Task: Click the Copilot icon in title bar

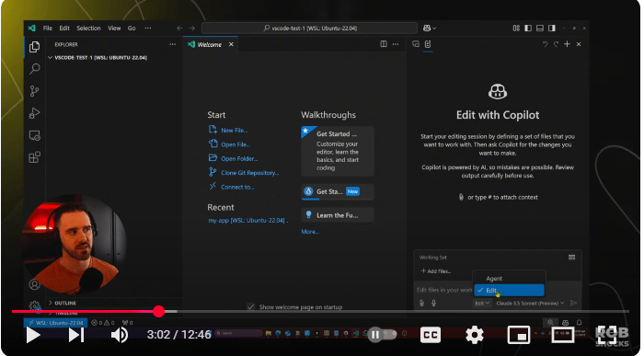Action: point(427,28)
